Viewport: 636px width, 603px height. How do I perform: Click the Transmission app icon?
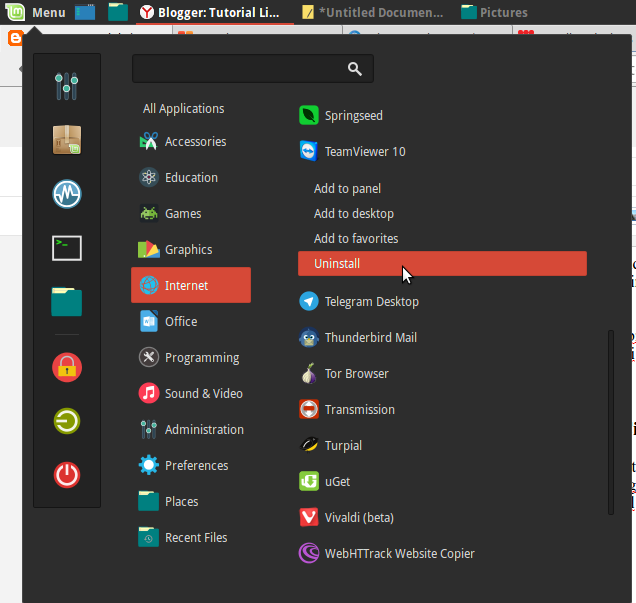309,409
